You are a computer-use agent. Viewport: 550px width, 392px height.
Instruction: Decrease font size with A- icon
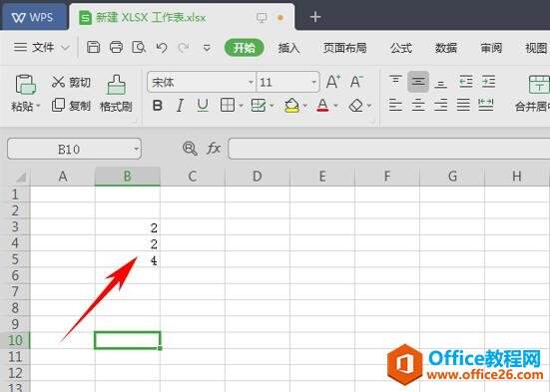(356, 82)
